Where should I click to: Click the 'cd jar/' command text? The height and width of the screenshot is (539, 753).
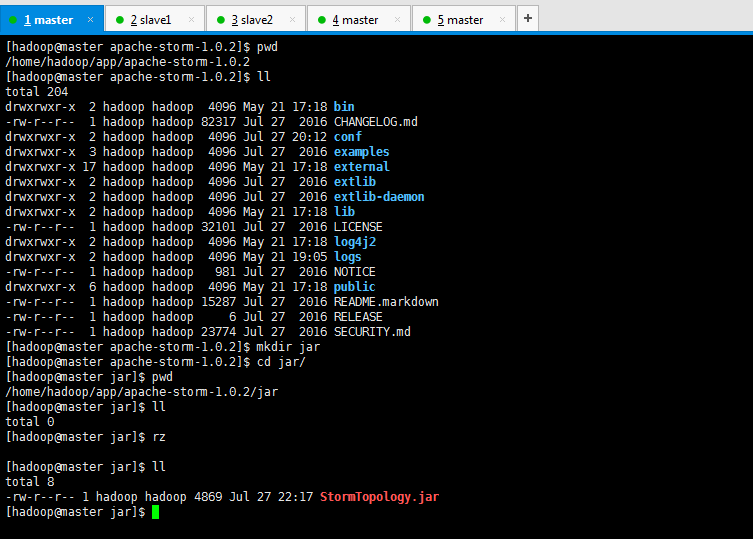tap(281, 362)
